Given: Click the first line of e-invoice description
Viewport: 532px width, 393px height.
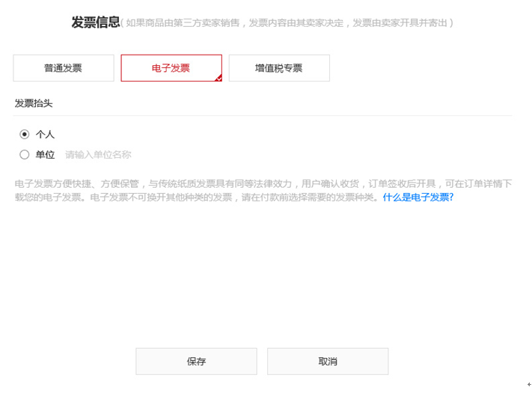Looking at the screenshot, I should click(263, 183).
